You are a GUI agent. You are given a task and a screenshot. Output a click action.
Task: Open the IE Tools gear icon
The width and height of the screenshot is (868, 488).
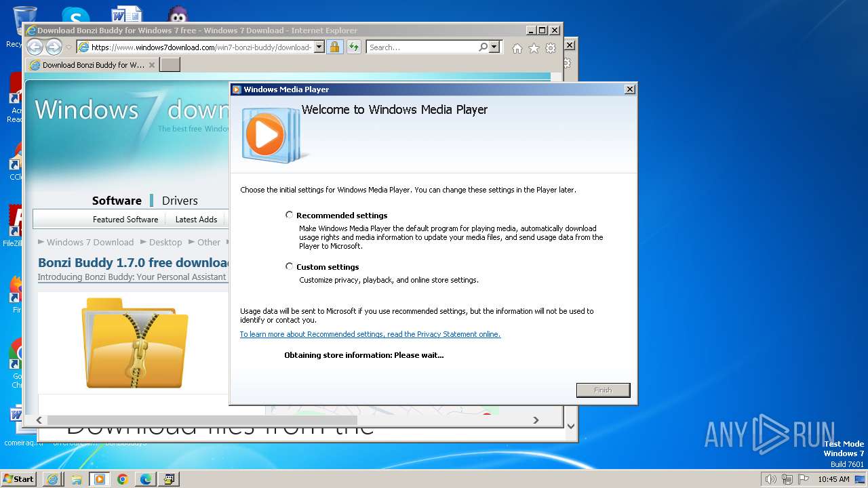pyautogui.click(x=551, y=48)
